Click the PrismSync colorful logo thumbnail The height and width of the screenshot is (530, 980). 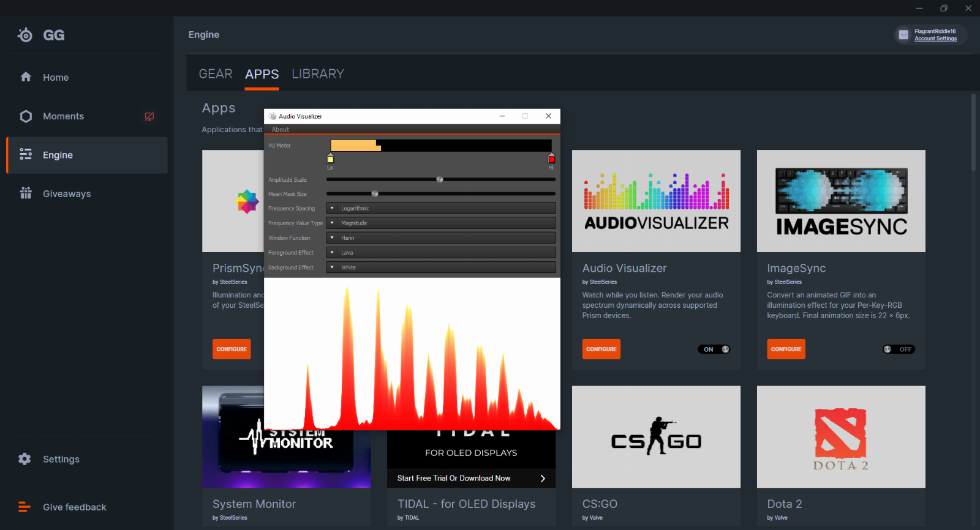[x=247, y=201]
